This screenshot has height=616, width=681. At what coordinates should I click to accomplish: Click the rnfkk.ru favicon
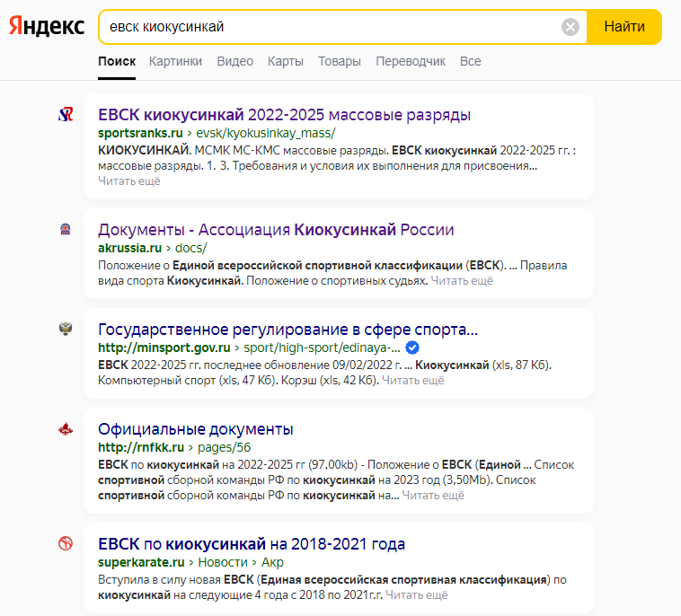click(x=66, y=429)
